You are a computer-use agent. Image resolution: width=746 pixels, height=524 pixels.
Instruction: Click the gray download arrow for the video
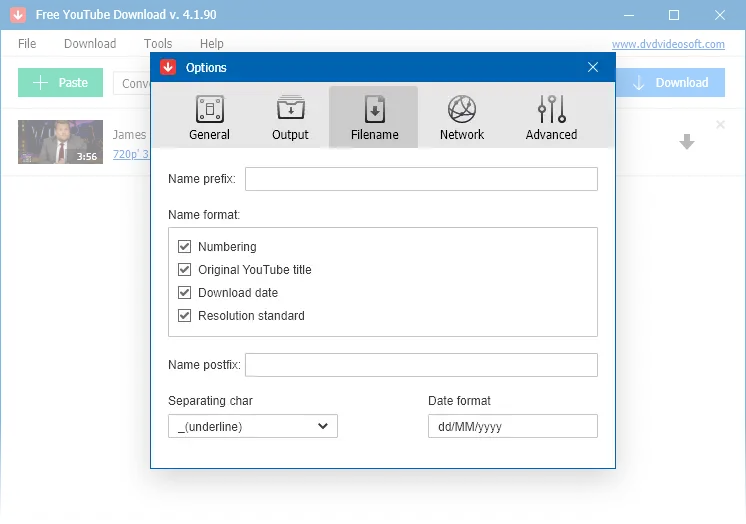click(x=686, y=141)
